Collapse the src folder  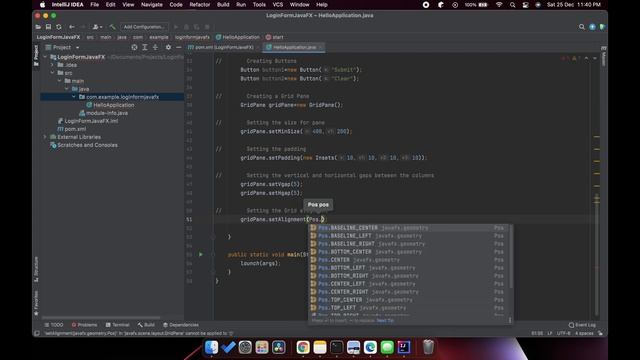[52, 73]
